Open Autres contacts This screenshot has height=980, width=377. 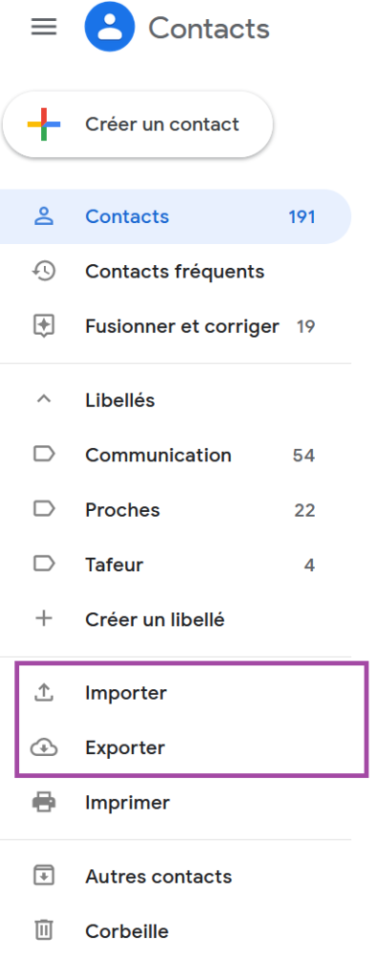[175, 877]
